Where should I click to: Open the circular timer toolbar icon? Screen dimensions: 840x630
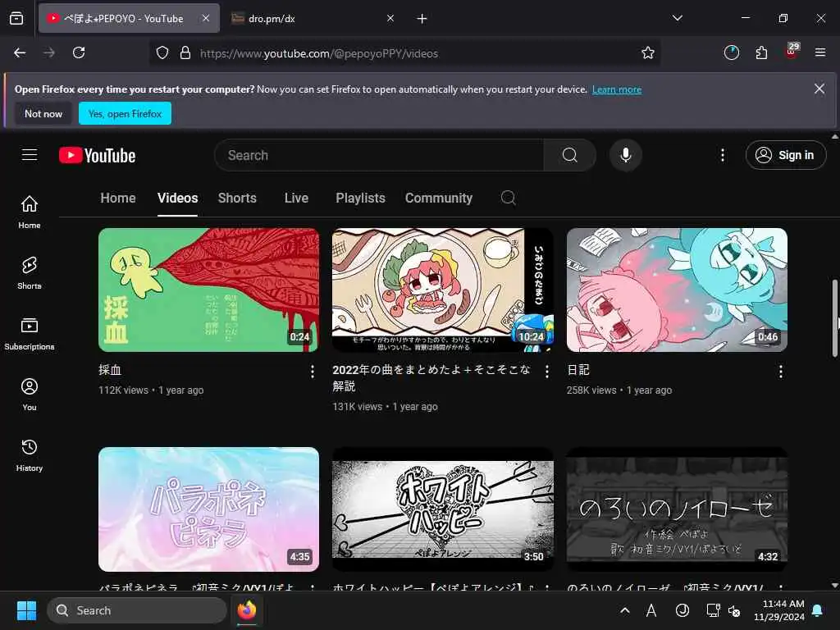(x=731, y=53)
